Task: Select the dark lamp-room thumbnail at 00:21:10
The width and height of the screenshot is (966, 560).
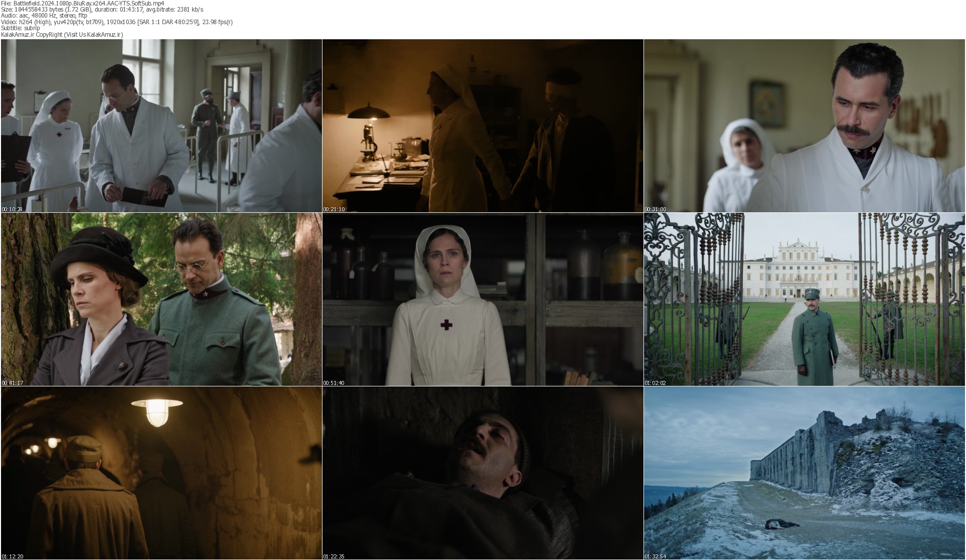Action: [482, 126]
